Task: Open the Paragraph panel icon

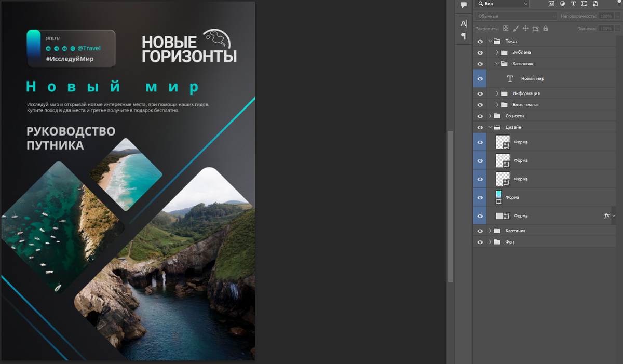Action: (464, 36)
